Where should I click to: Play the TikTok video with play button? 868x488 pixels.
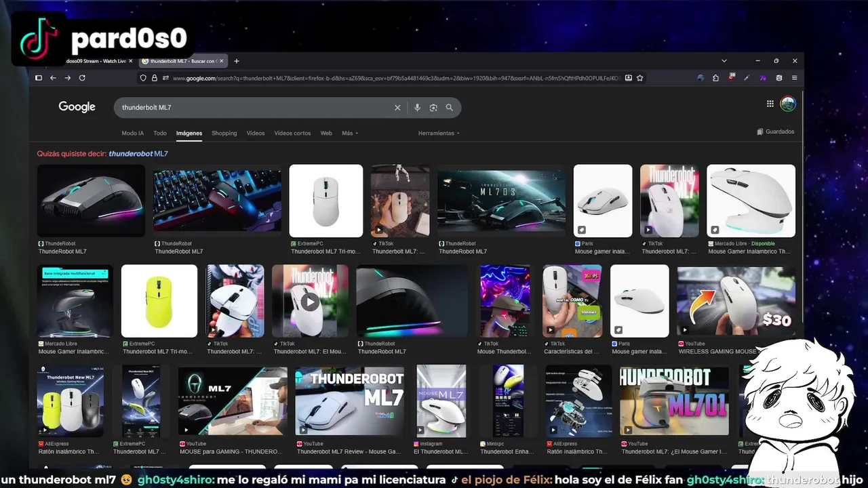point(310,301)
